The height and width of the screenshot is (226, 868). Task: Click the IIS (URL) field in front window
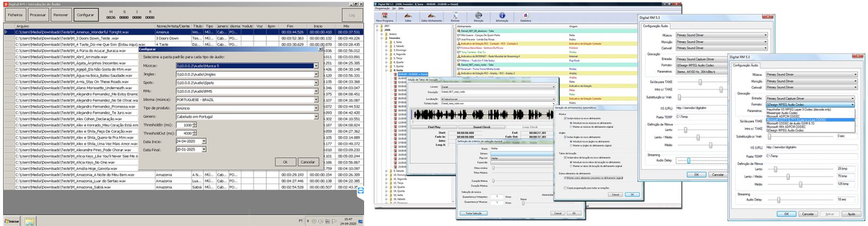pos(811,147)
